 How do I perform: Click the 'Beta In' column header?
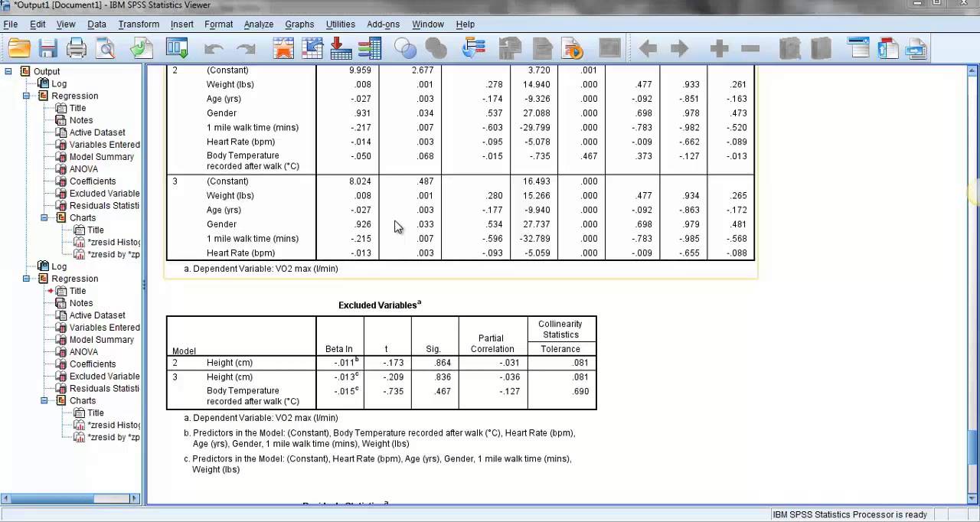(x=339, y=349)
